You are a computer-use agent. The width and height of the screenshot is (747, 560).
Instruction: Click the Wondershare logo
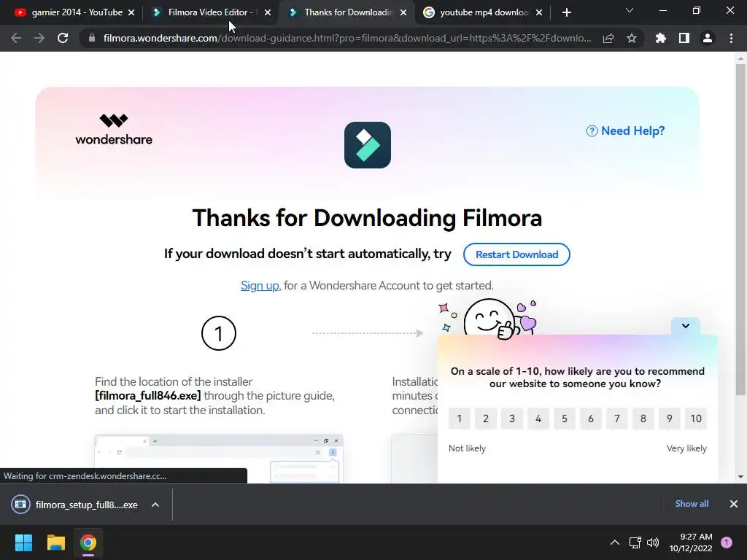[114, 129]
